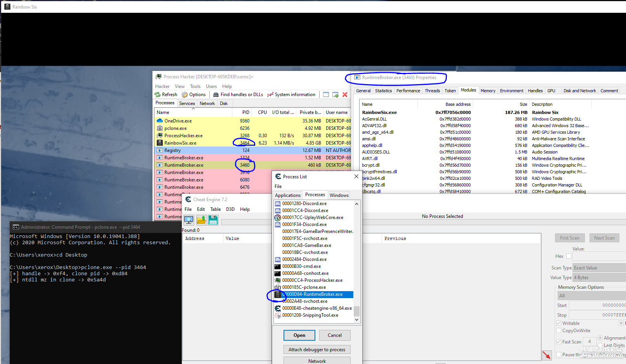Open the Scan Type dropdown
626x364 pixels.
(599, 268)
